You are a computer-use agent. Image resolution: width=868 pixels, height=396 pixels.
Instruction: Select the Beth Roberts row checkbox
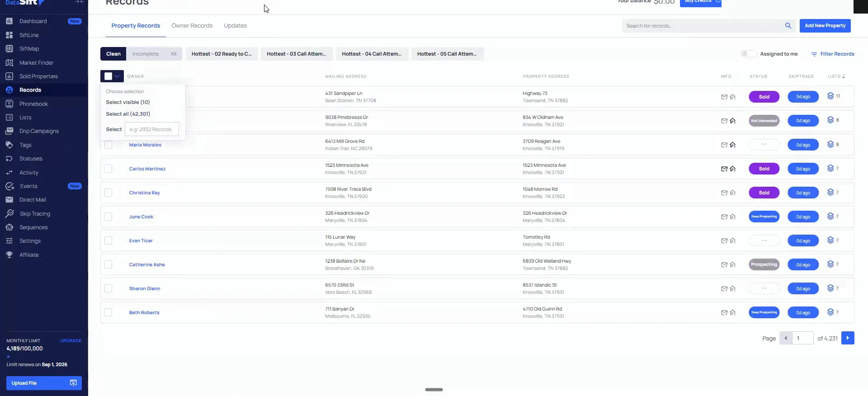point(108,312)
